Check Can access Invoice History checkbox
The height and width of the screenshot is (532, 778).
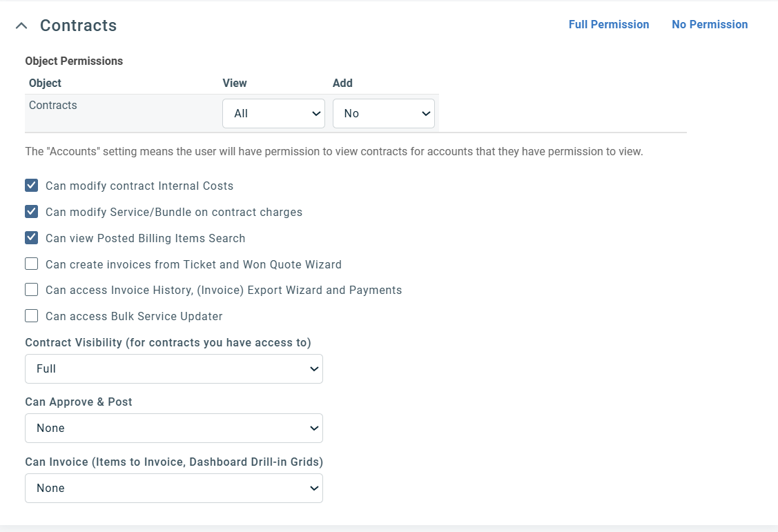coord(32,290)
